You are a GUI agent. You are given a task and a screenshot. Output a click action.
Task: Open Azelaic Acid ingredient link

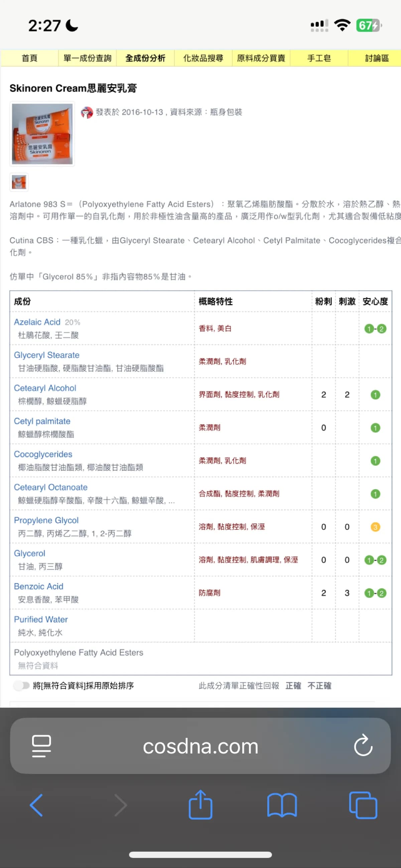37,322
